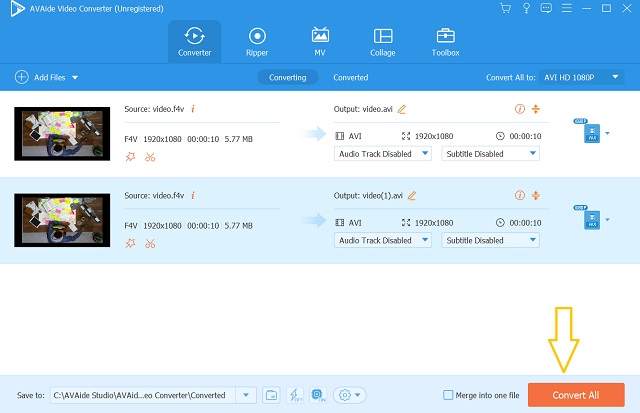Open the MV tab
The height and width of the screenshot is (413, 640).
tap(320, 42)
